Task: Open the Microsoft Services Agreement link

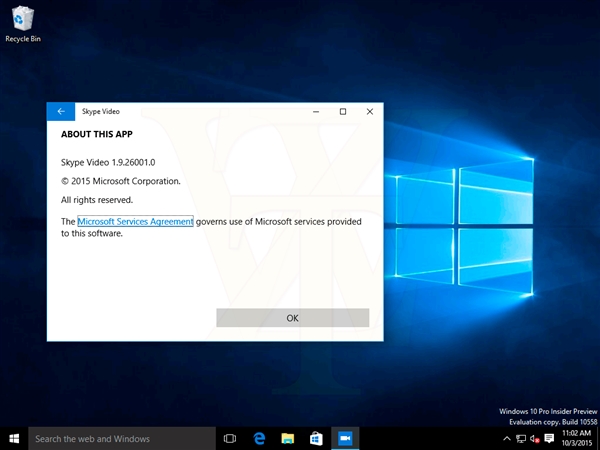Action: pos(135,221)
